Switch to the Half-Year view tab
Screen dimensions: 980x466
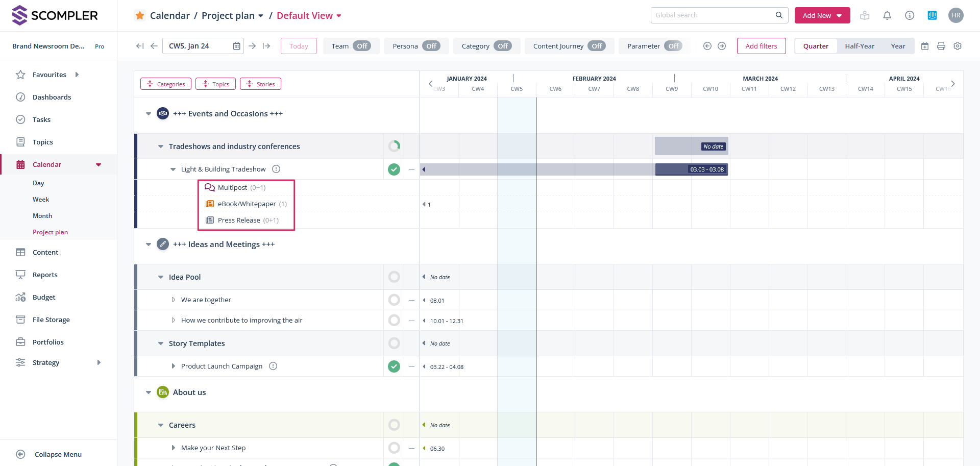860,46
